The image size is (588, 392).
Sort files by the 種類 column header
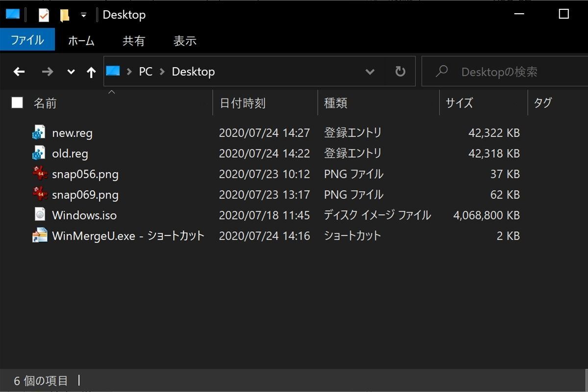pyautogui.click(x=336, y=103)
